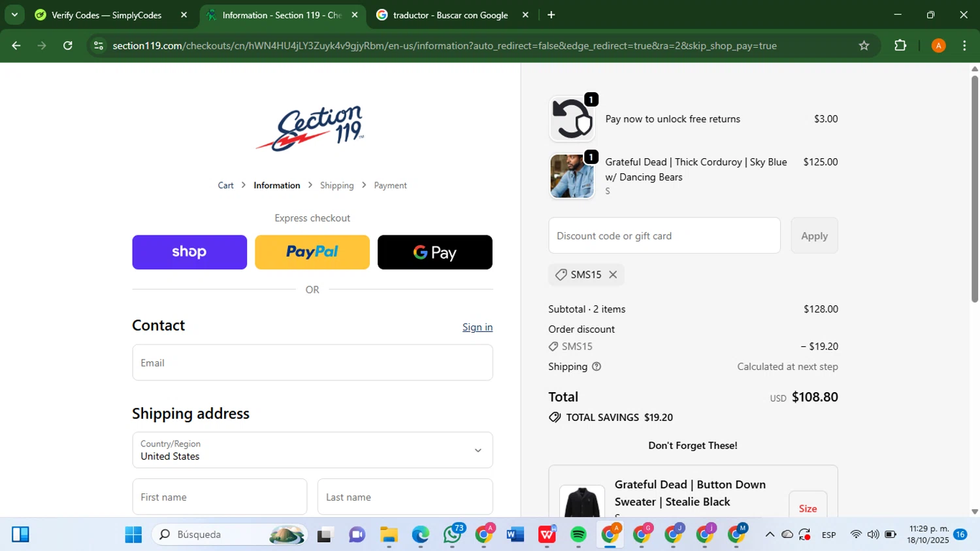
Task: Open the Extensions puzzle icon
Action: coord(900,46)
